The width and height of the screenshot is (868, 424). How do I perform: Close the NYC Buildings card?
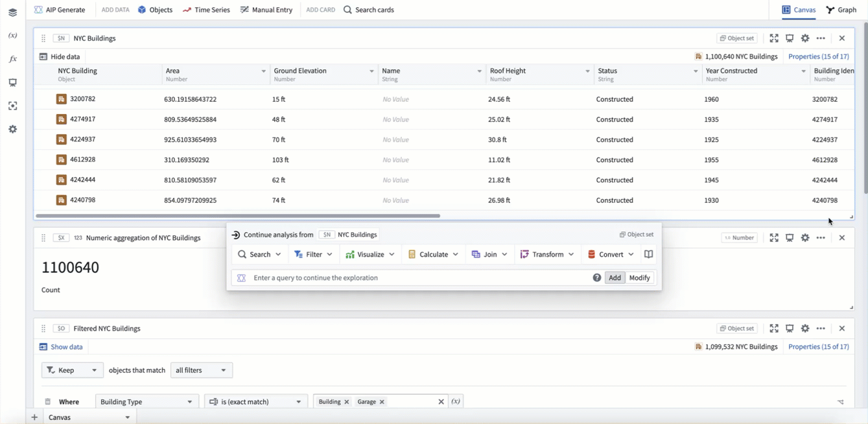click(842, 38)
